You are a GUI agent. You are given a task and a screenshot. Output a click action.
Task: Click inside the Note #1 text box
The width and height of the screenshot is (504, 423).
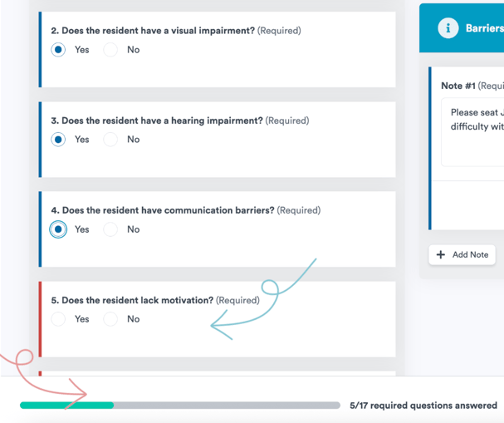click(x=475, y=133)
